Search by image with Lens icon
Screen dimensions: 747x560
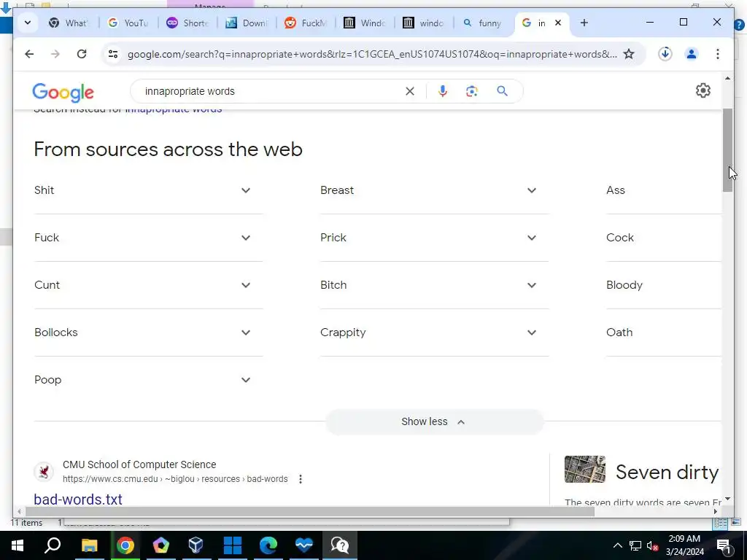(x=472, y=91)
